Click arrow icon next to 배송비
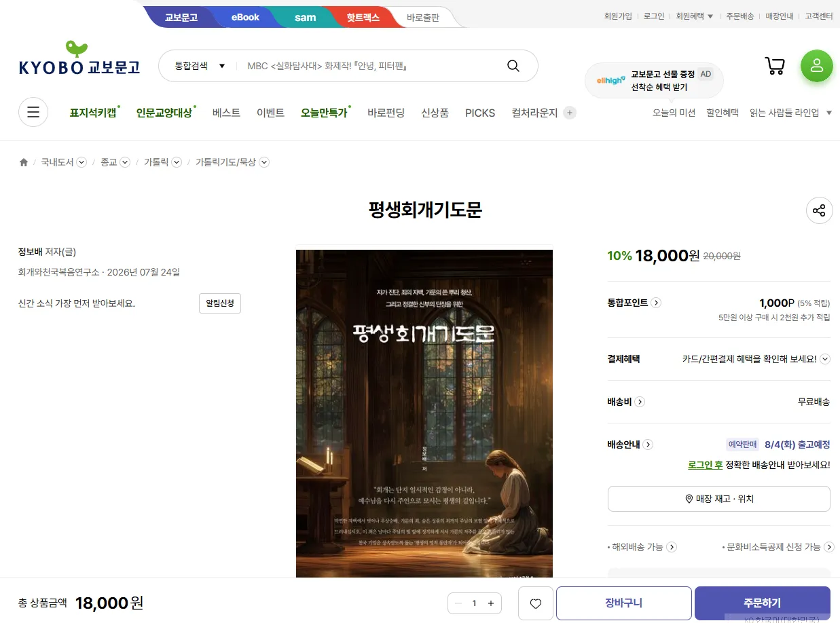 640,402
